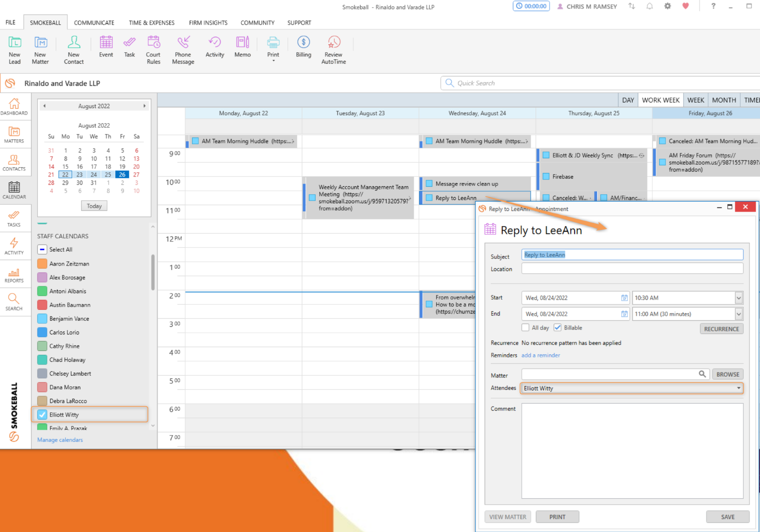The height and width of the screenshot is (532, 760).
Task: Expand the End time dropdown
Action: pyautogui.click(x=739, y=314)
